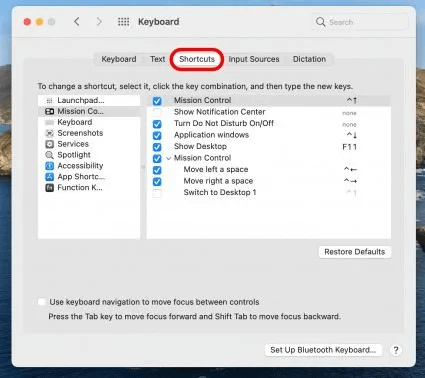Enable Switch to Desktop 1 checkbox

click(x=157, y=193)
